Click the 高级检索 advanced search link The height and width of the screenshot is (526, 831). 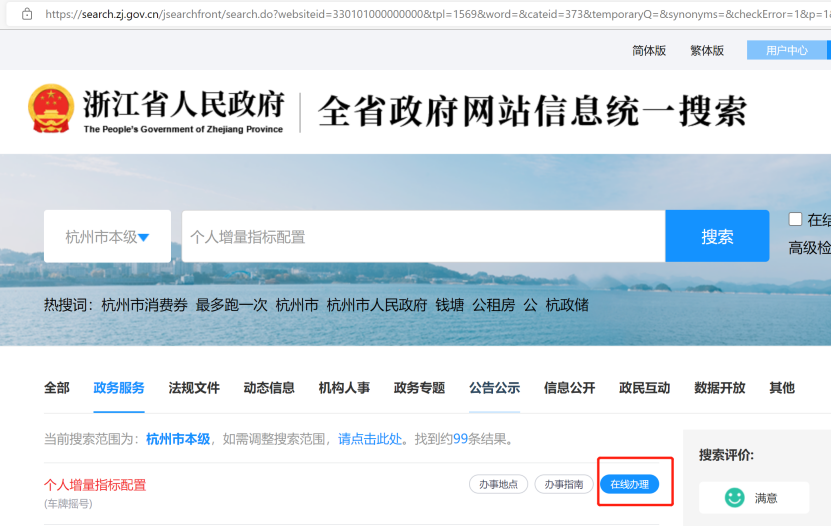(x=809, y=248)
